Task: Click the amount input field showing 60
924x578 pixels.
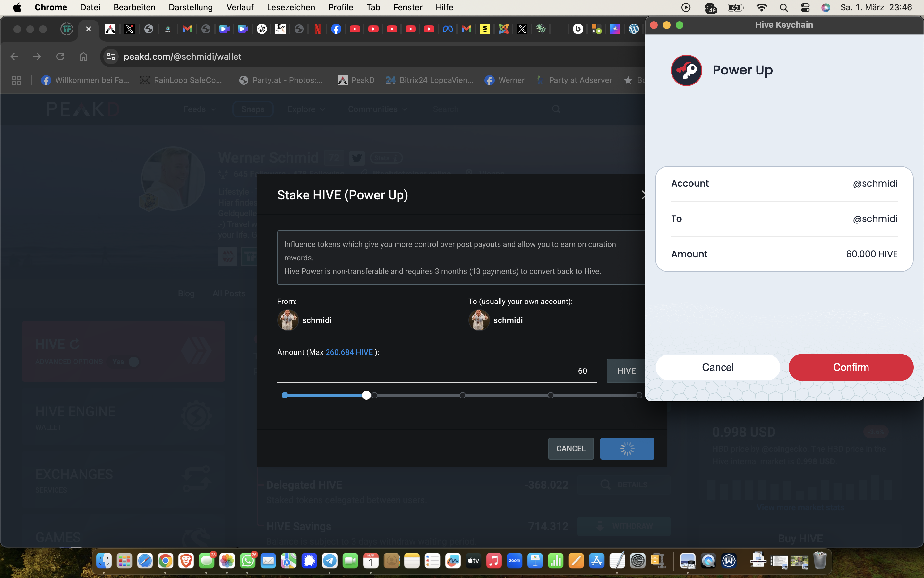Action: (437, 371)
